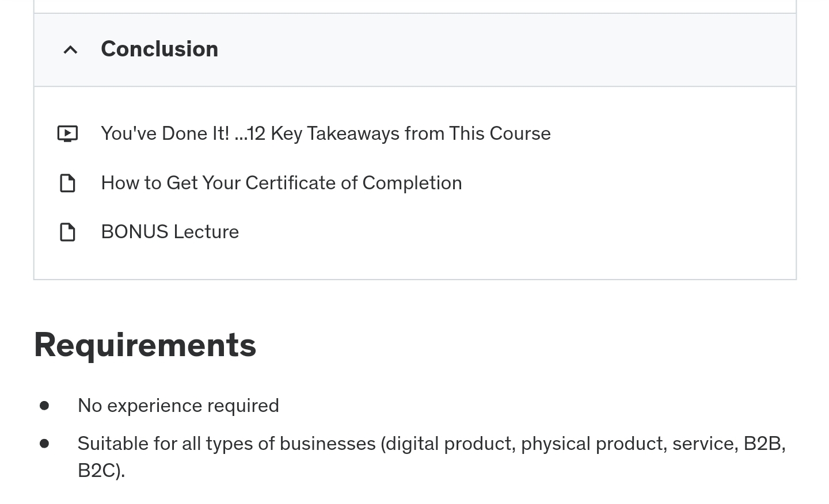Click the document icon beside BONUS Lecture
Screen dimensions: 829x504
click(67, 232)
